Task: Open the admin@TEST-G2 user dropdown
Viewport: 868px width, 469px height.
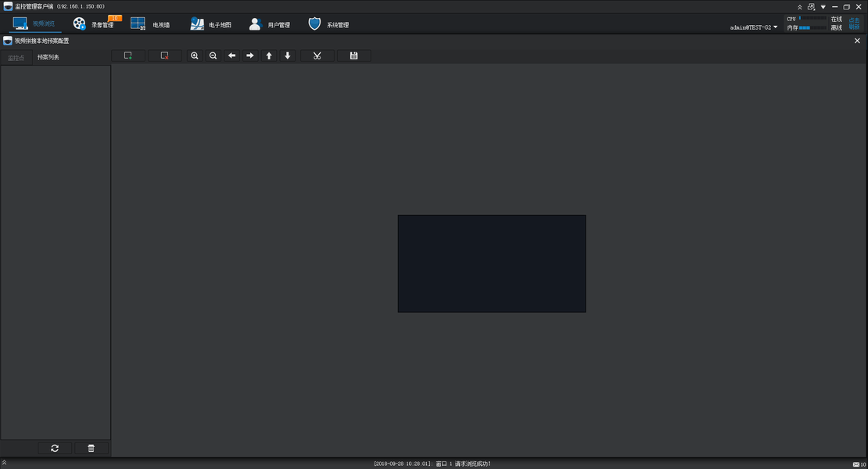Action: click(x=753, y=27)
